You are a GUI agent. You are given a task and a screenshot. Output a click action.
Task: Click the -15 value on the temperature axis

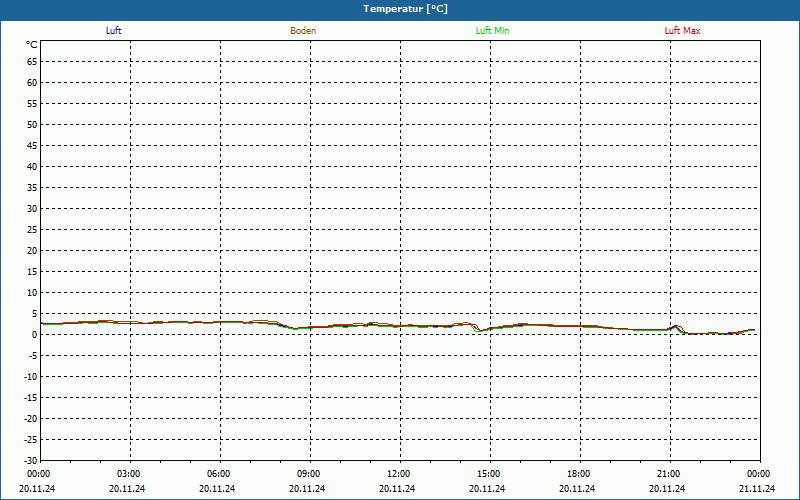(x=31, y=398)
